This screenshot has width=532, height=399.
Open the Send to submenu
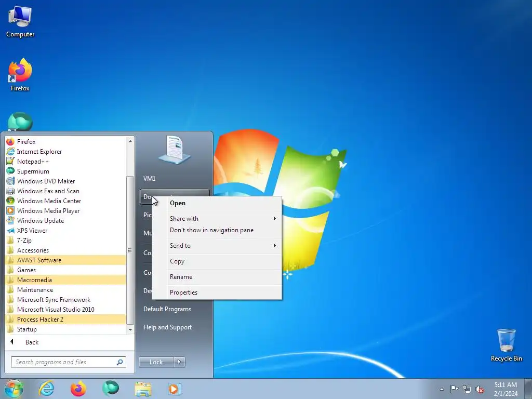[x=217, y=246]
